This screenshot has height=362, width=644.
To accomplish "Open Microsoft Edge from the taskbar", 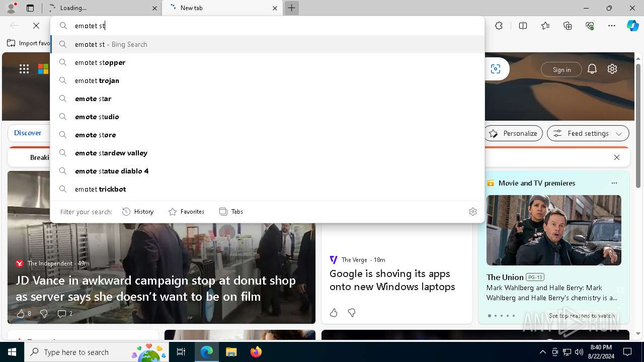I will (x=207, y=352).
